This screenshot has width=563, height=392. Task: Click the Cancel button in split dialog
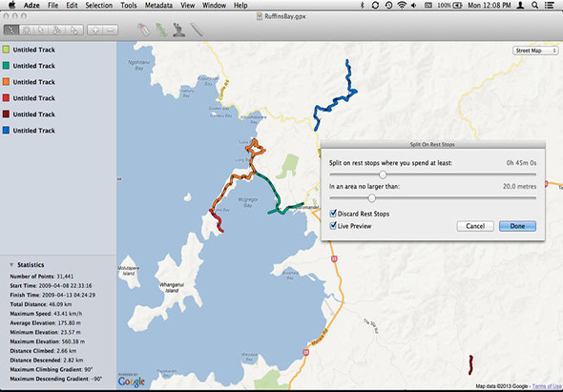coord(475,226)
